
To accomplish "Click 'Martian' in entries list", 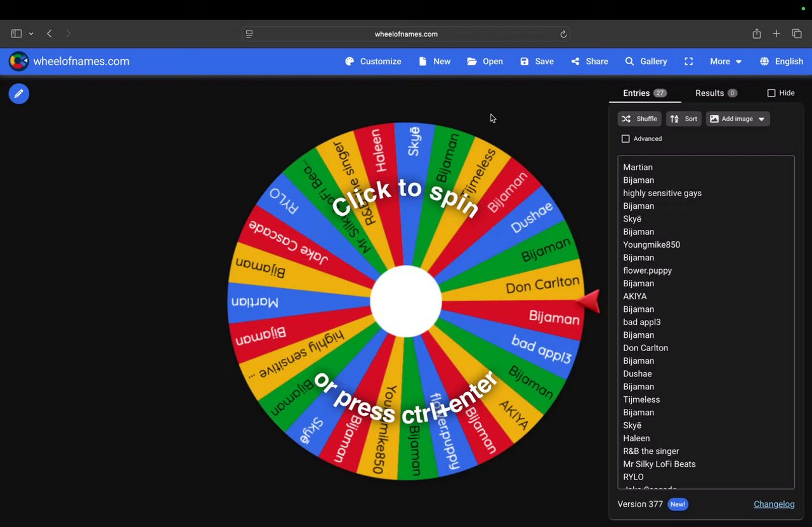I will tap(638, 167).
